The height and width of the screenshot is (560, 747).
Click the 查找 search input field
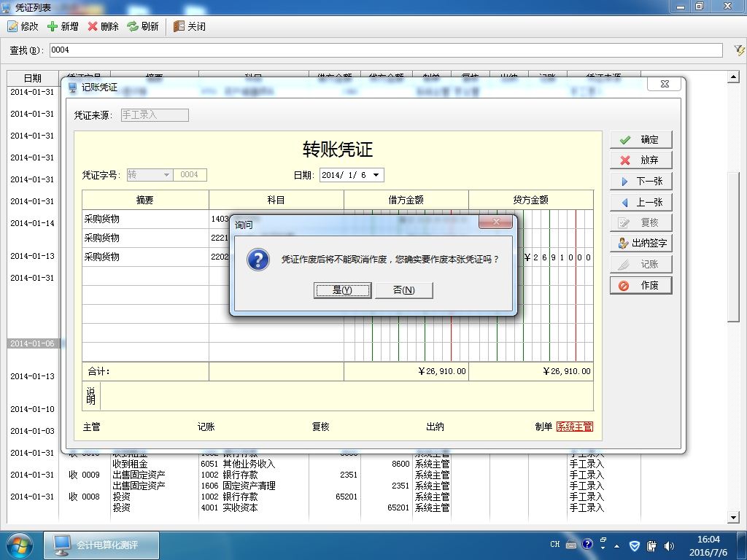click(386, 50)
